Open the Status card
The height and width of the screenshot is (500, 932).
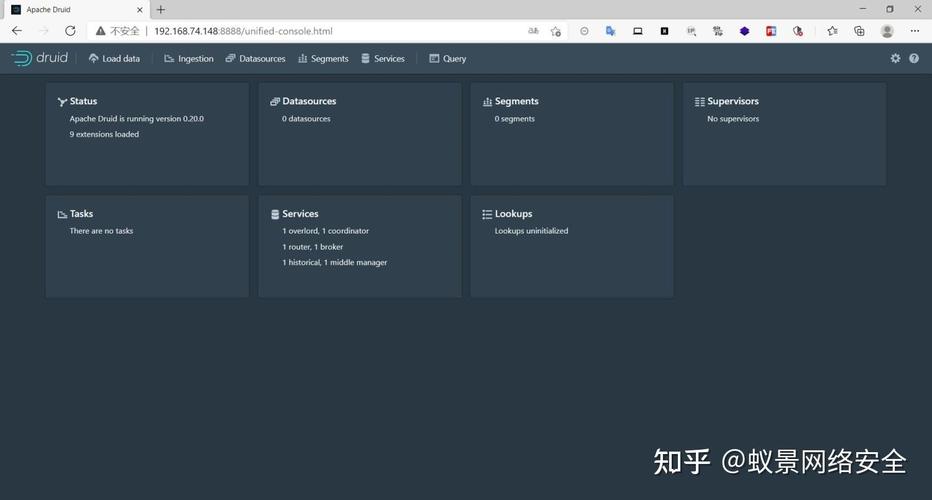pos(147,134)
